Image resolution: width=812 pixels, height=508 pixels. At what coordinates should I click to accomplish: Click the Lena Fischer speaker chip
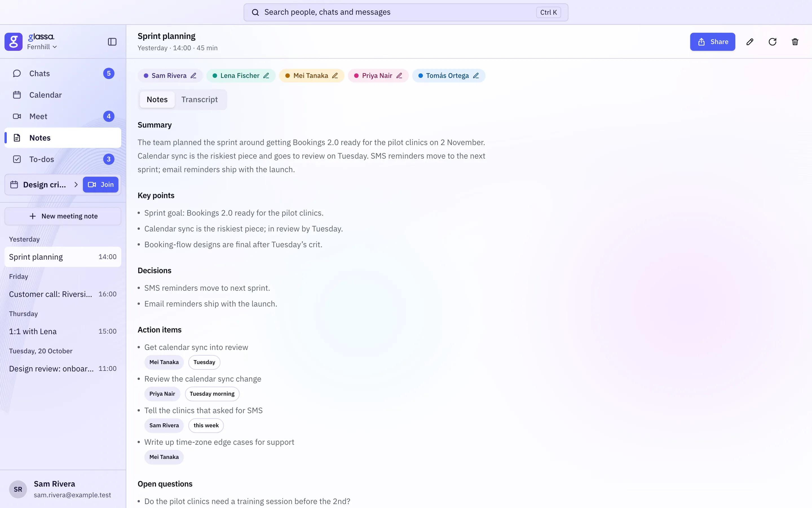point(241,76)
